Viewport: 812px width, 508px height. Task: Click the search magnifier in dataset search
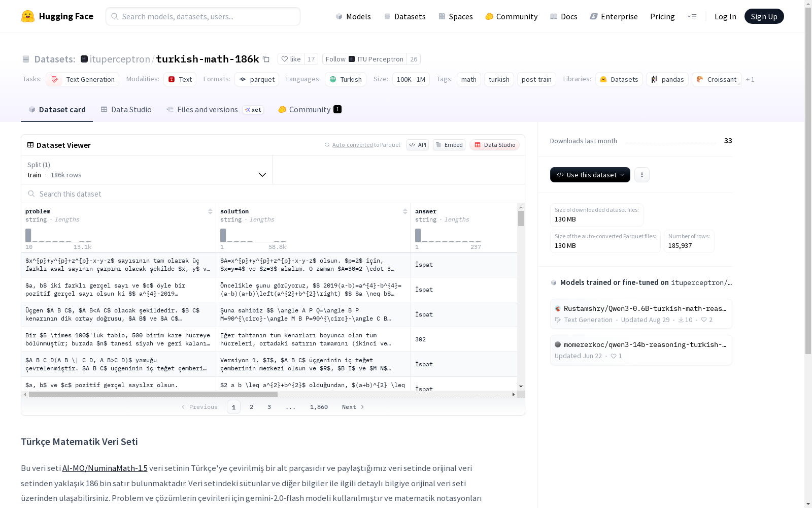point(31,194)
